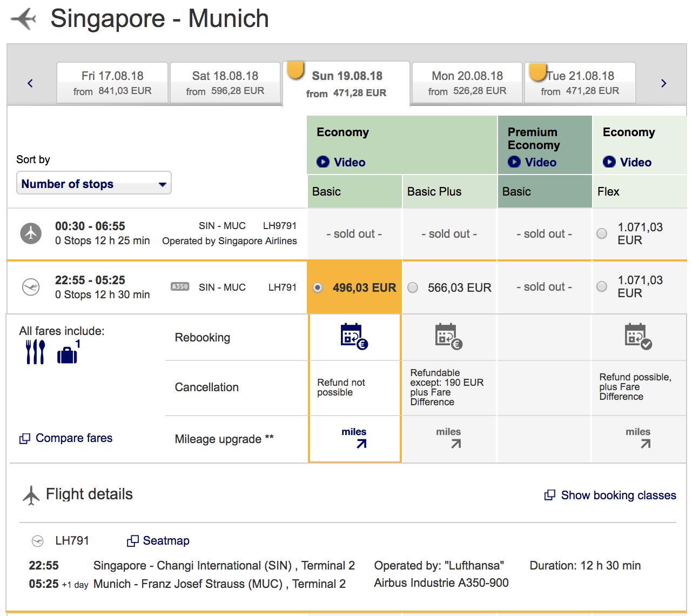Image resolution: width=699 pixels, height=616 pixels.
Task: Click Duration: 12 h 30 min text
Action: [585, 566]
